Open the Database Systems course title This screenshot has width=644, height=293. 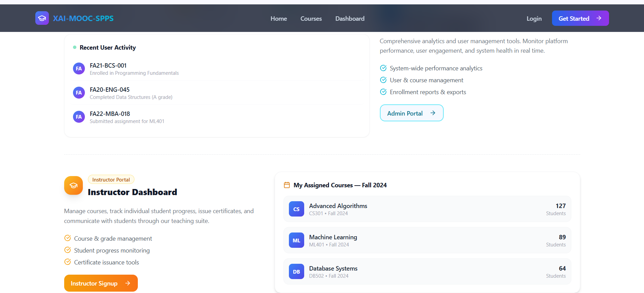point(333,269)
